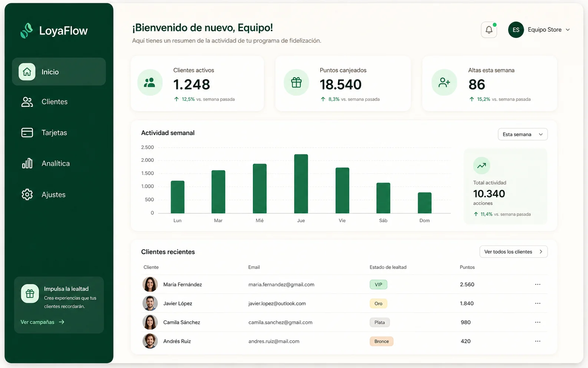Image resolution: width=588 pixels, height=368 pixels.
Task: Click the 2.560 points value
Action: click(x=467, y=285)
